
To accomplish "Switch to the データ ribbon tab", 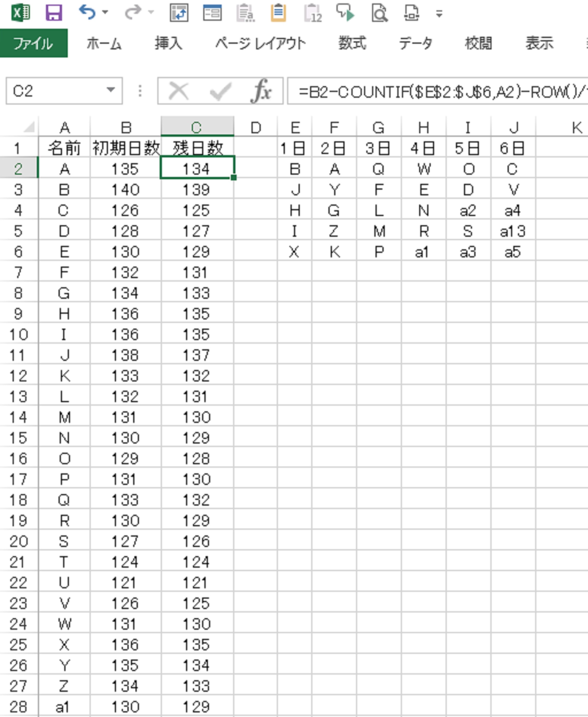I will pyautogui.click(x=416, y=43).
